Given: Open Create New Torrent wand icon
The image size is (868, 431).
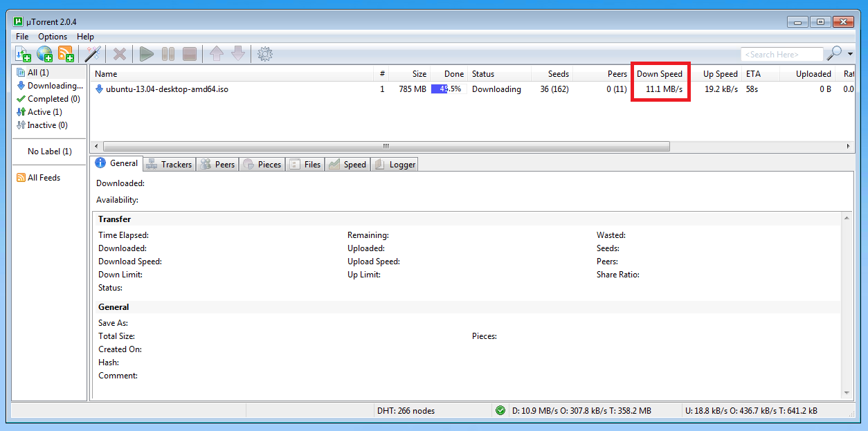Looking at the screenshot, I should pyautogui.click(x=93, y=54).
